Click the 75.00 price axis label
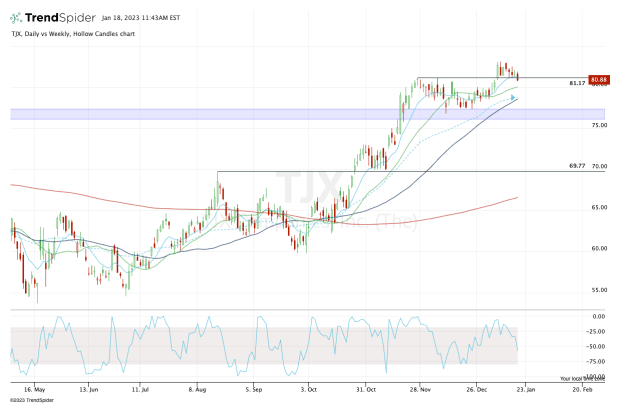This screenshot has height=405, width=620. pos(599,125)
